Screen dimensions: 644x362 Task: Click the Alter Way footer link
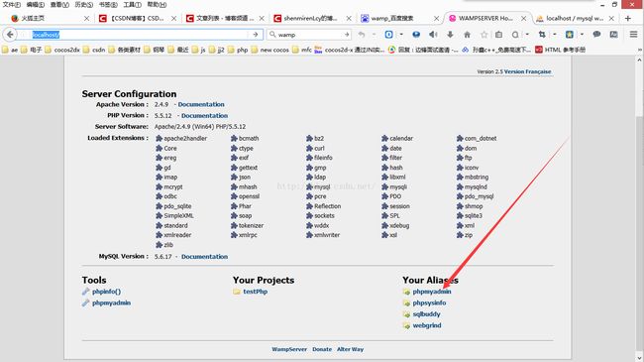[351, 349]
